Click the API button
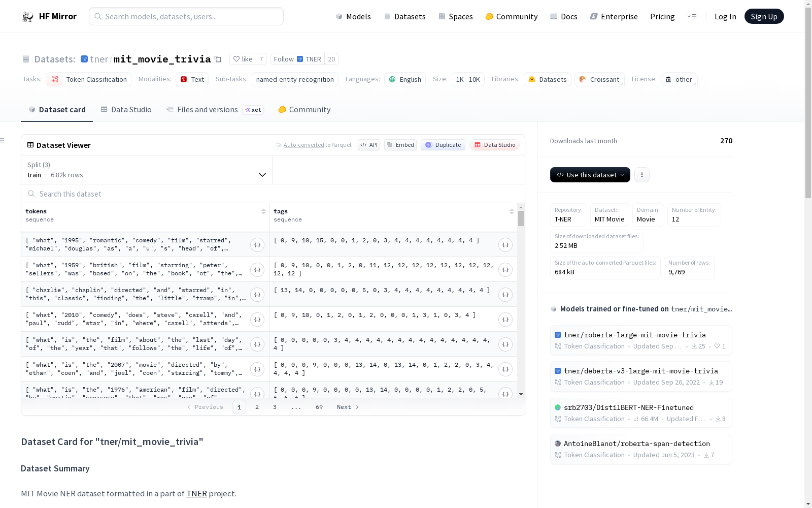The height and width of the screenshot is (508, 812). click(x=369, y=145)
